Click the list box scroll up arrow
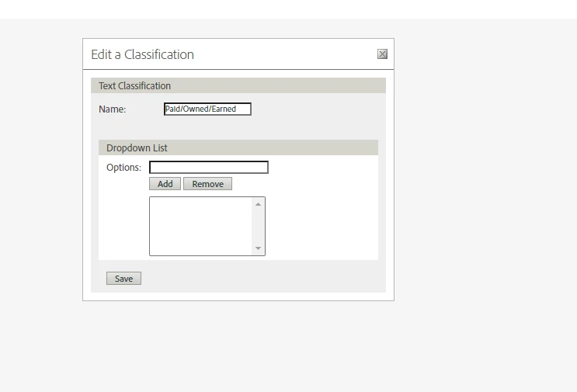Screen dimensions: 577x392 (x=258, y=204)
